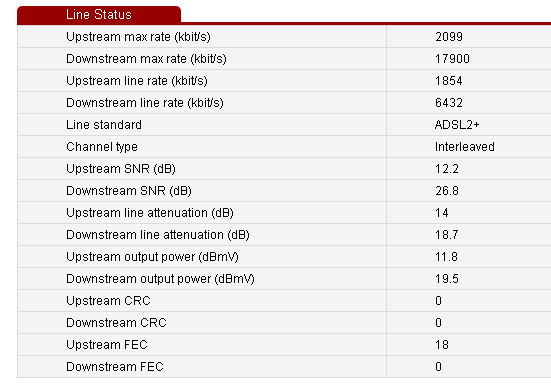Screen dimensions: 551x391
Task: Select the Upstream line attenuation value 14
Action: (442, 213)
